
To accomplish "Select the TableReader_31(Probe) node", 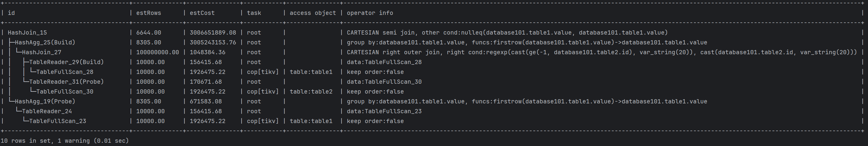I will pyautogui.click(x=66, y=82).
